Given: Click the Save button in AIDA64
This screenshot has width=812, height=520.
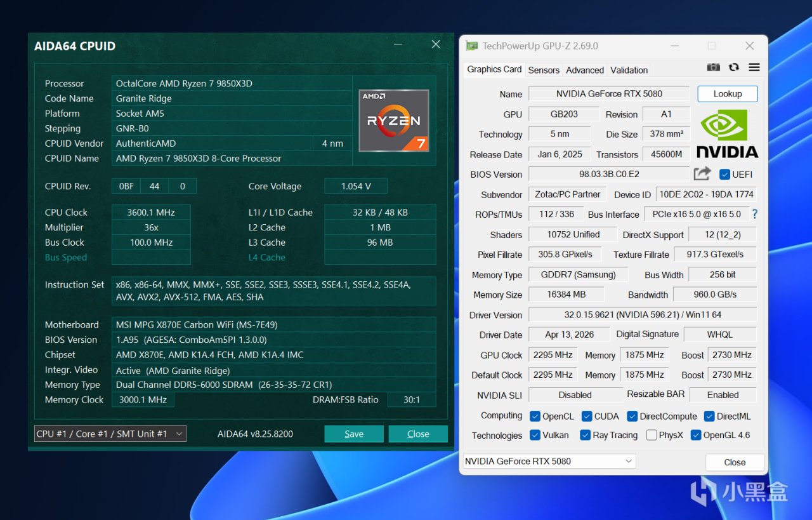Looking at the screenshot, I should (354, 434).
